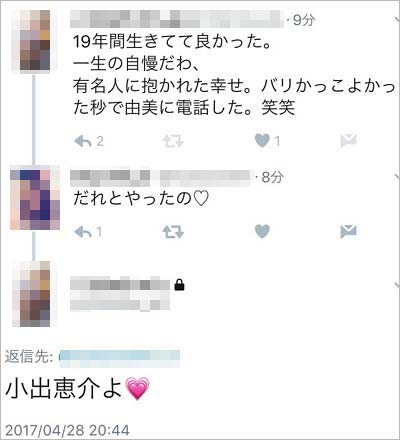Viewport: 400px width, 440px height.
Task: Open blurred author name of 8分 reply
Action: click(x=160, y=178)
